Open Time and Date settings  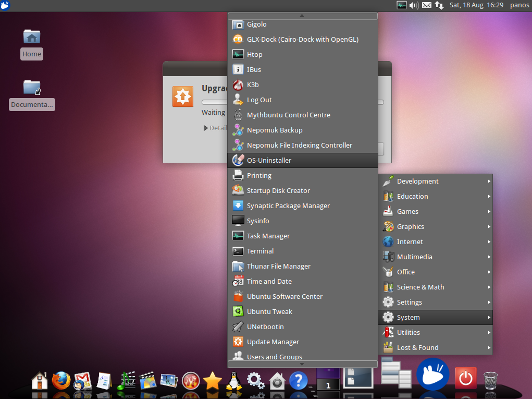click(303, 281)
